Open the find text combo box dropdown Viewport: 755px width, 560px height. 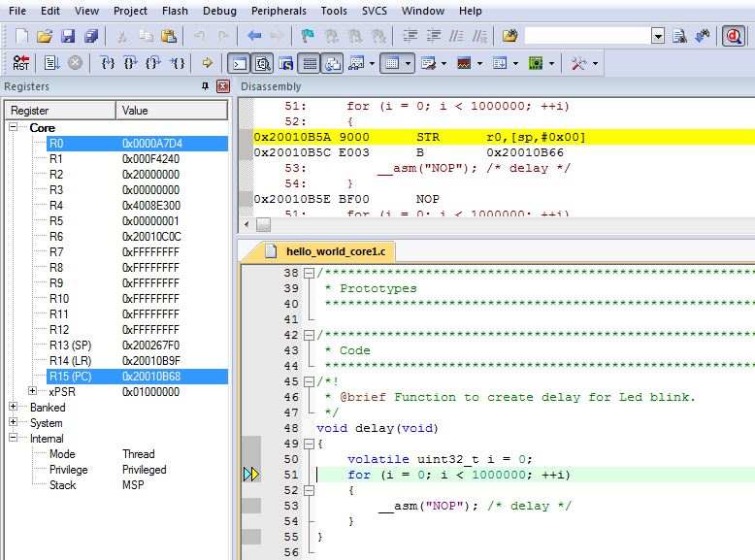point(658,36)
